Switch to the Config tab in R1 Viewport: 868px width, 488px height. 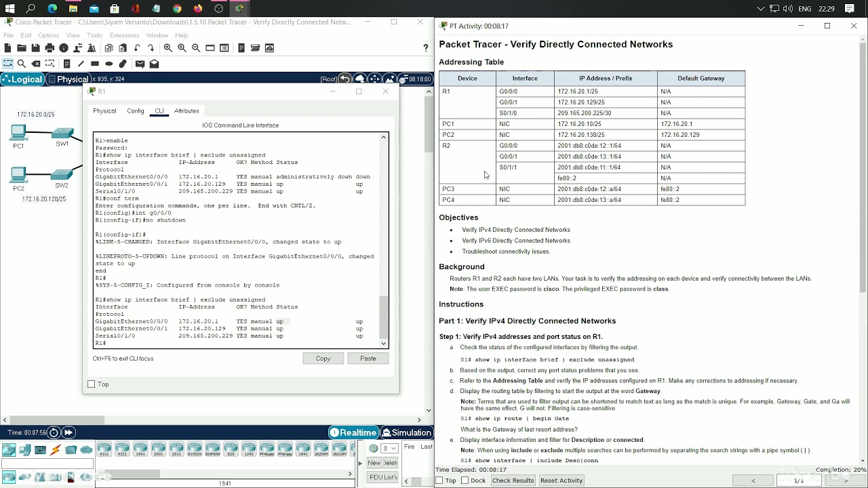point(136,111)
